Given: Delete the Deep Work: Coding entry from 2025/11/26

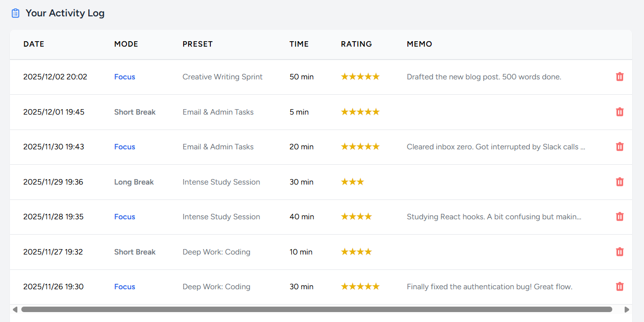Looking at the screenshot, I should coord(620,286).
